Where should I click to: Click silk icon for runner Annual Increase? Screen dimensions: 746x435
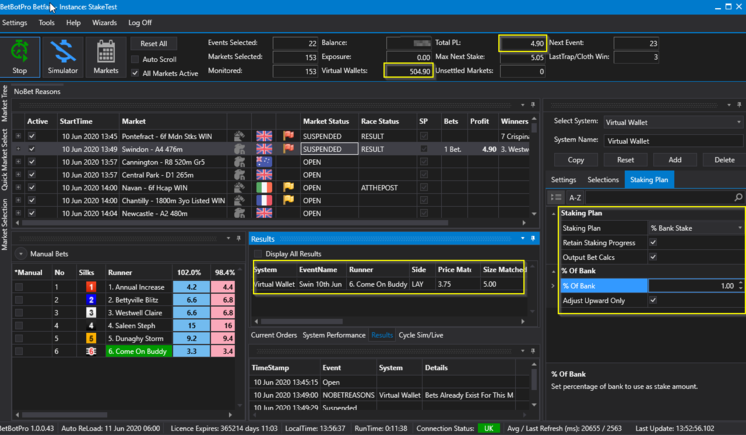90,287
